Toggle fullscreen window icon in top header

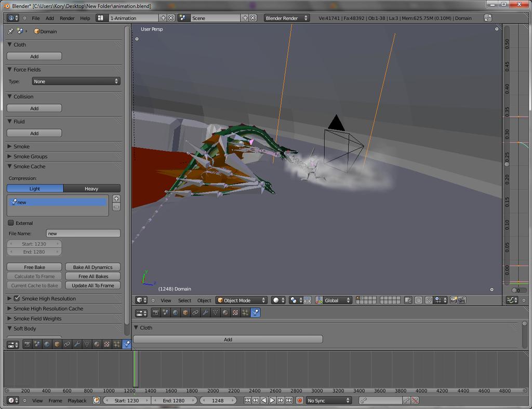(x=488, y=18)
